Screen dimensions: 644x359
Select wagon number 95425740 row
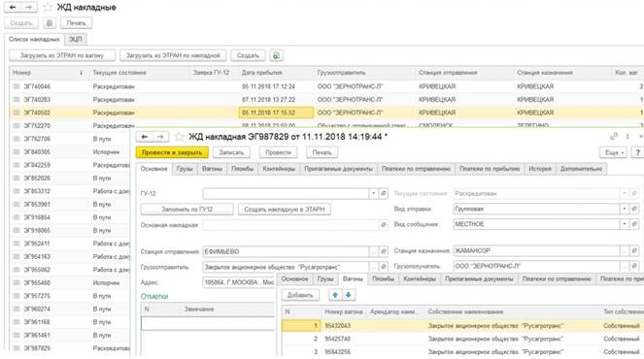tap(463, 339)
